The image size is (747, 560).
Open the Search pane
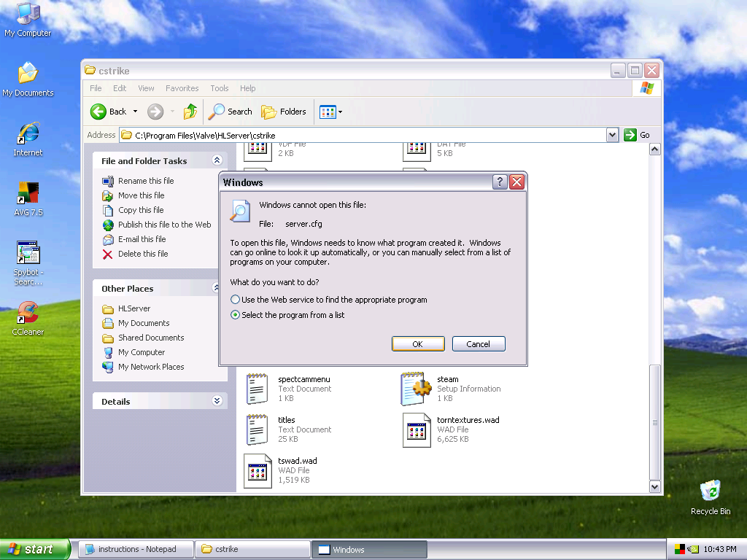230,112
